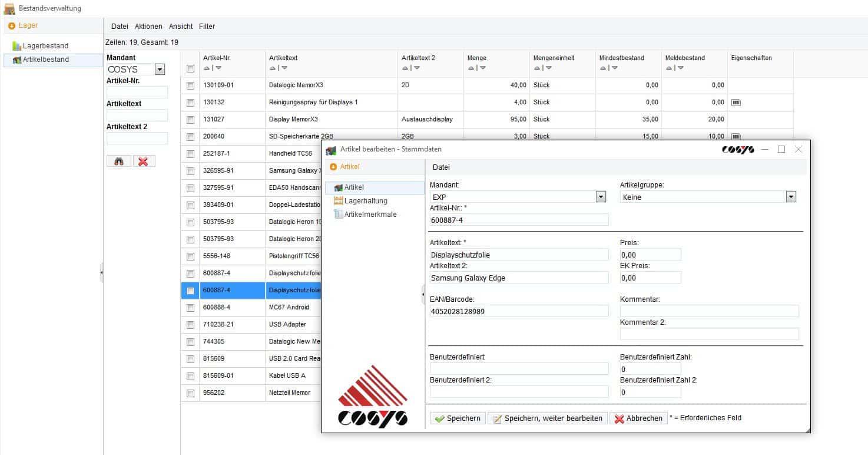The width and height of the screenshot is (868, 455).
Task: Click the red X filter reset icon
Action: coord(144,161)
